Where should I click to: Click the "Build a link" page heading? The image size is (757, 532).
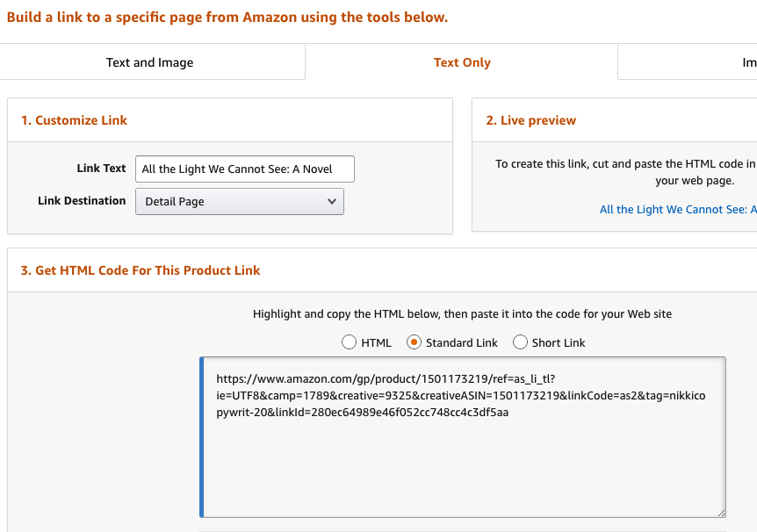tap(227, 17)
